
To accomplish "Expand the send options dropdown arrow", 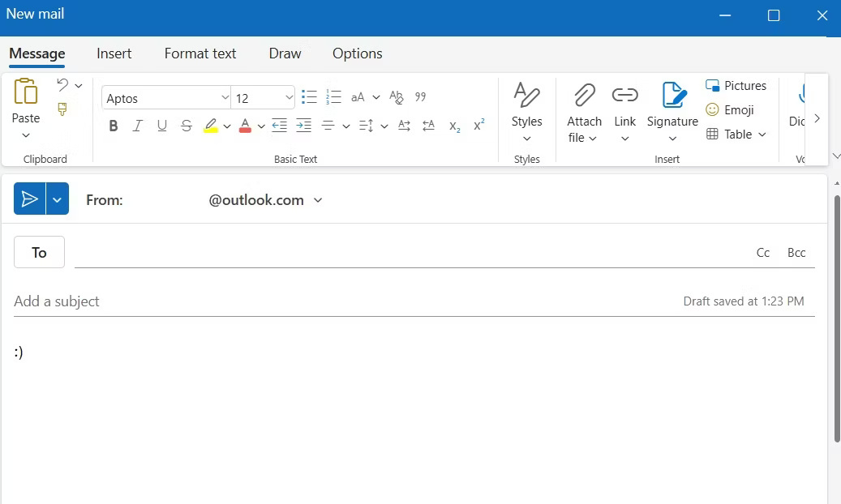I will pos(58,199).
